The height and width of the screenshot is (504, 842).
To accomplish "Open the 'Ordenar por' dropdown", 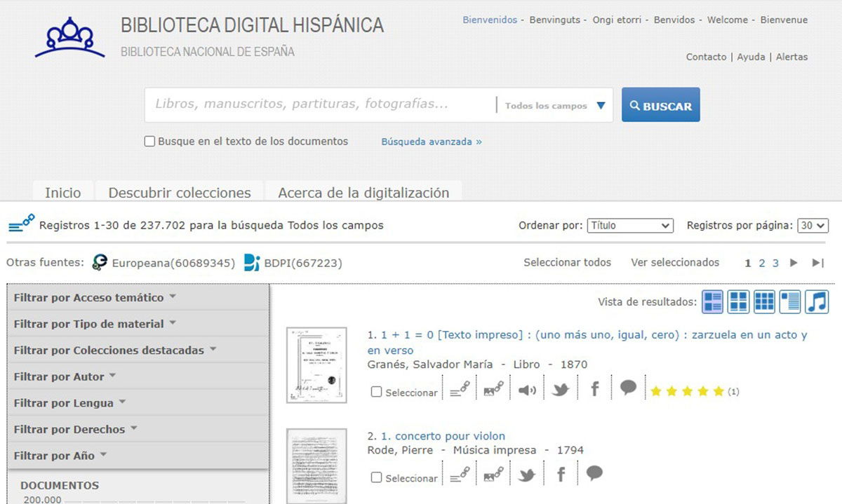I will pyautogui.click(x=629, y=225).
